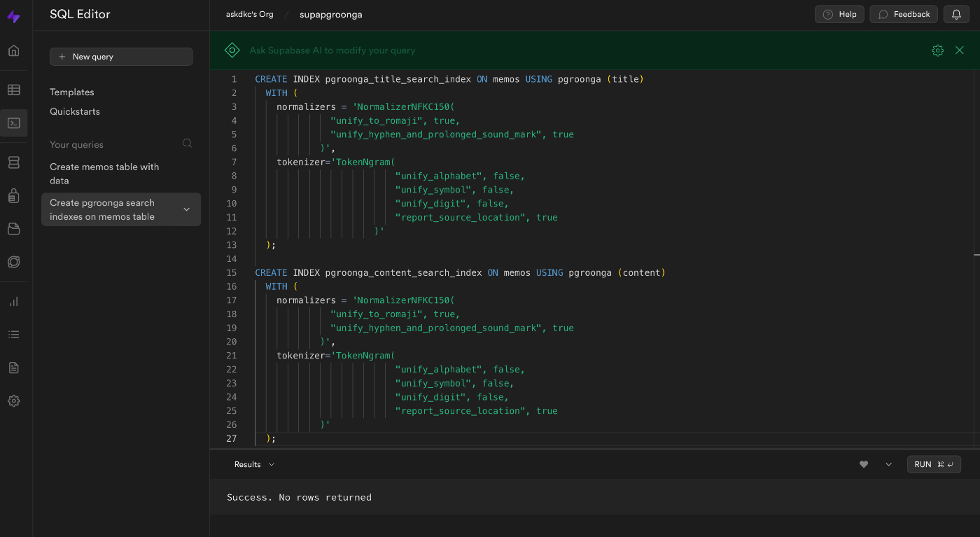This screenshot has height=537, width=980.
Task: Click tokenizer='TokenNgram( on line 21
Action: pos(336,355)
